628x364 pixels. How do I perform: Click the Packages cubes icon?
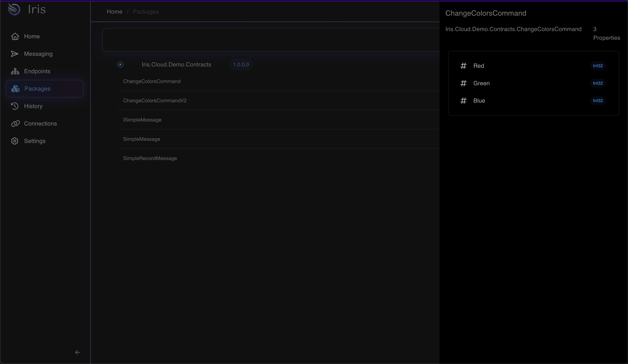click(x=15, y=89)
